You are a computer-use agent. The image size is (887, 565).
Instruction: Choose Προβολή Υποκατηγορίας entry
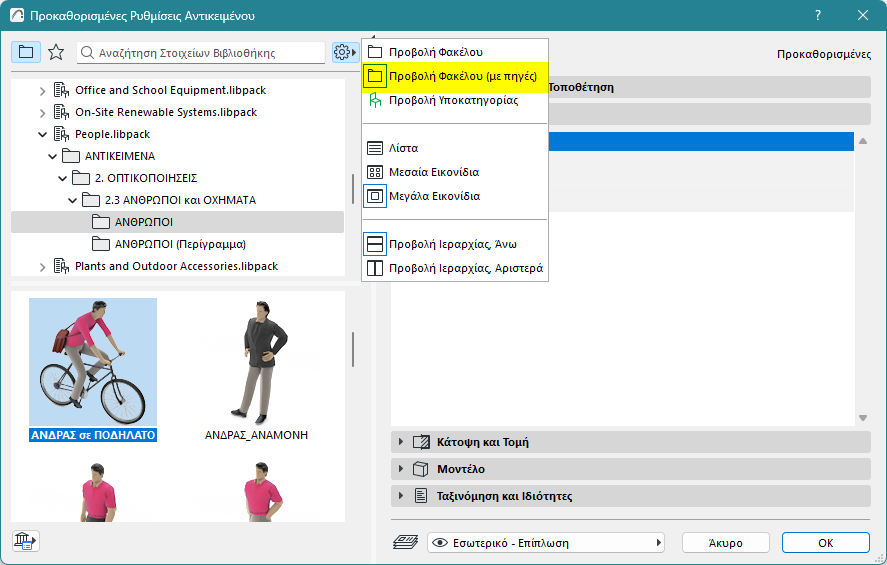455,100
